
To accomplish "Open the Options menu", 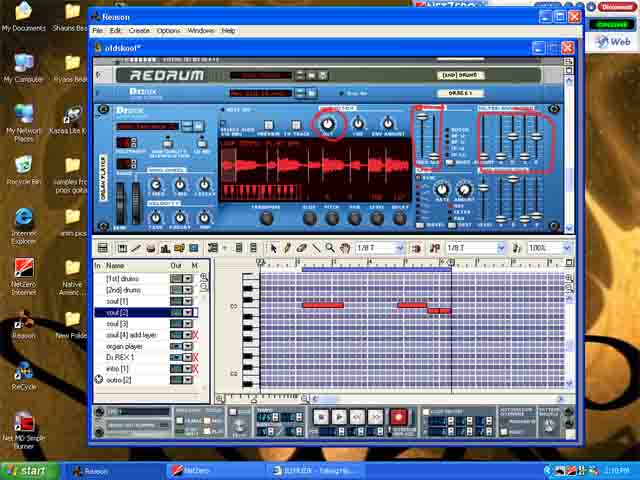I will click(168, 31).
